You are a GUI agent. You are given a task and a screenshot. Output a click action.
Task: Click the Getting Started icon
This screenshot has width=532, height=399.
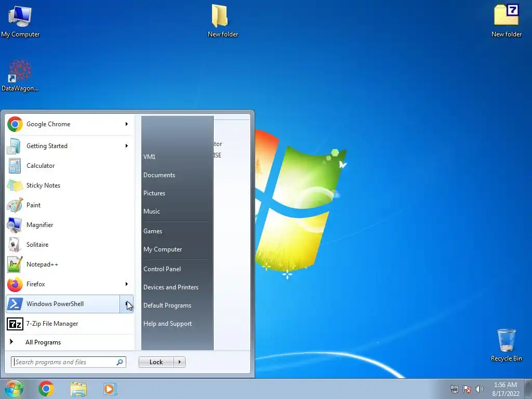tap(15, 146)
